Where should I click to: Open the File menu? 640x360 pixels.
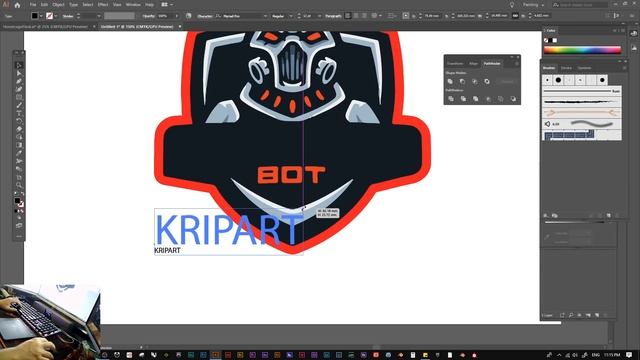(33, 5)
